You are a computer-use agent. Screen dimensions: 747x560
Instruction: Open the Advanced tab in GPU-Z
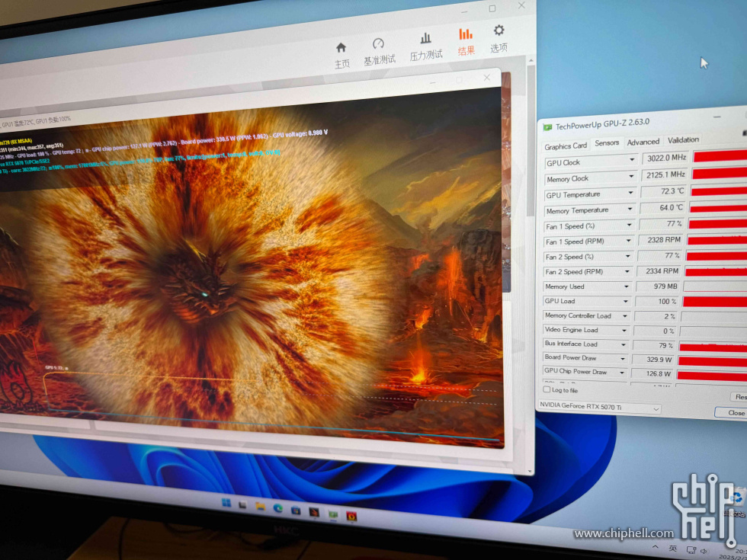click(643, 142)
